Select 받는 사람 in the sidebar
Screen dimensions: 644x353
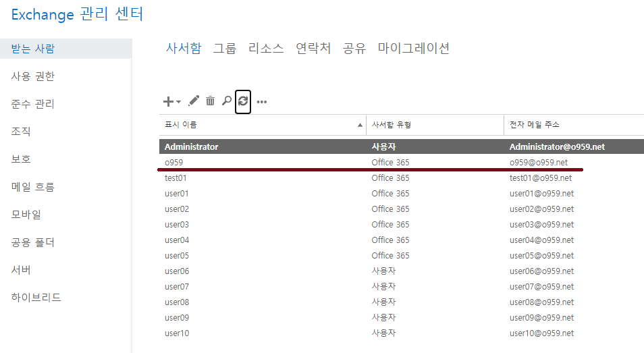pyautogui.click(x=65, y=49)
